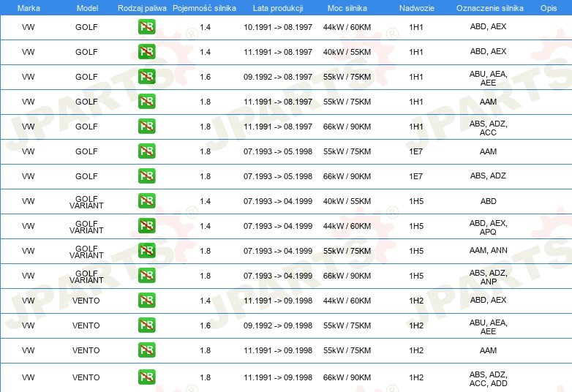Click the Oznaczenie silnika column header
This screenshot has height=392, width=572.
point(489,8)
